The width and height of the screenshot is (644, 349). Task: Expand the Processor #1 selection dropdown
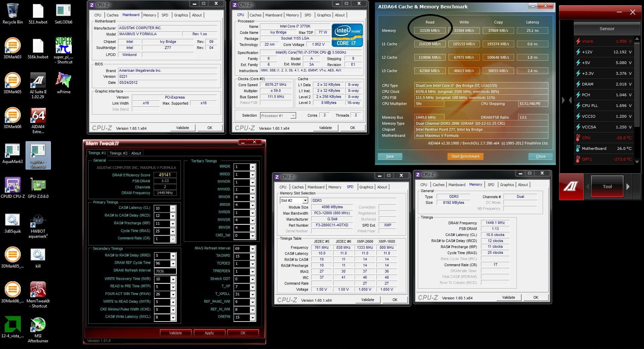tap(293, 116)
